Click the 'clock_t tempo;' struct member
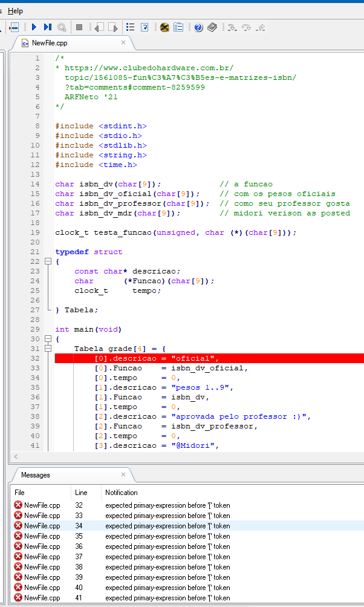 pos(117,290)
